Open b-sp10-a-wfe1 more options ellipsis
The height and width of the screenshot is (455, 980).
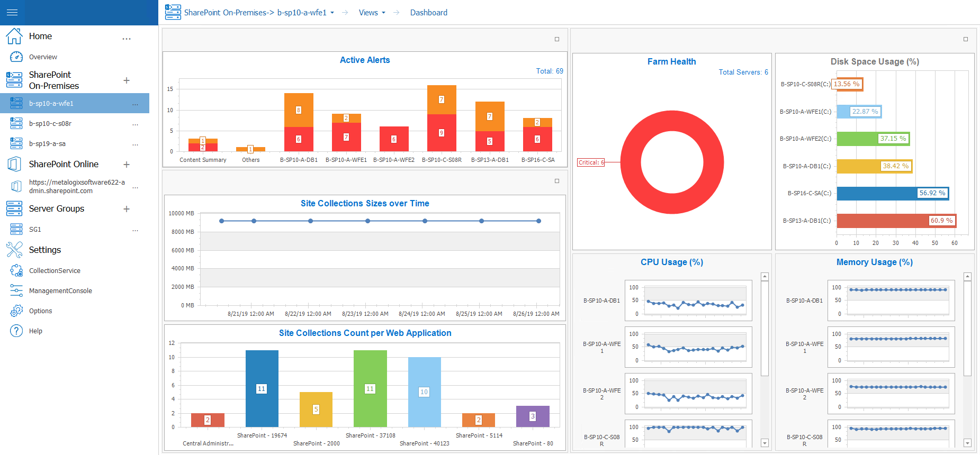tap(135, 104)
